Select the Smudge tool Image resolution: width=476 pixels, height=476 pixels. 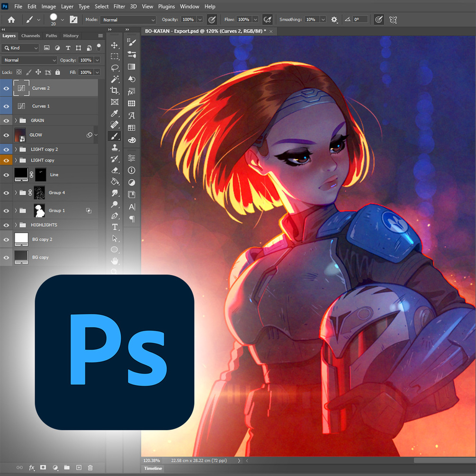115,193
